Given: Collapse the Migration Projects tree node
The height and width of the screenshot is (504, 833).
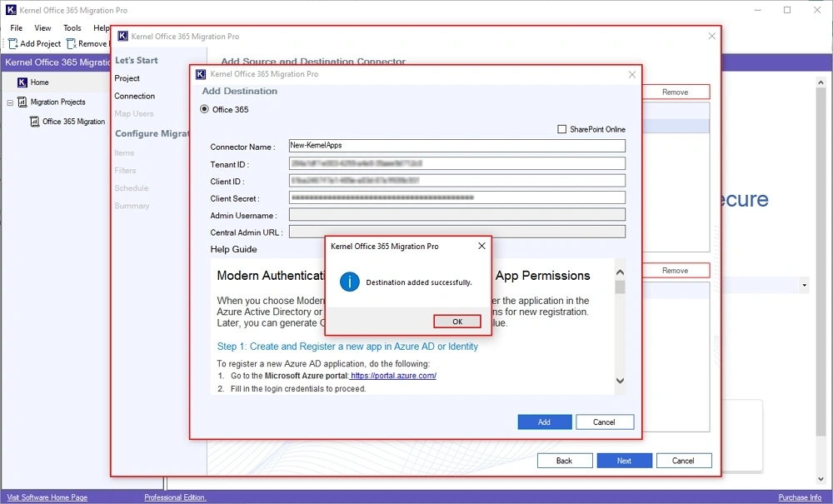Looking at the screenshot, I should click(x=10, y=102).
